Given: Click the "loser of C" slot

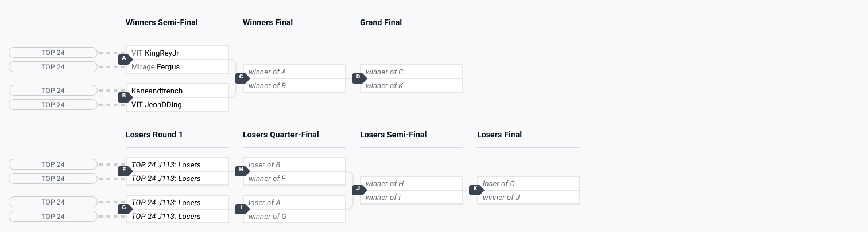Looking at the screenshot, I should pyautogui.click(x=528, y=184).
